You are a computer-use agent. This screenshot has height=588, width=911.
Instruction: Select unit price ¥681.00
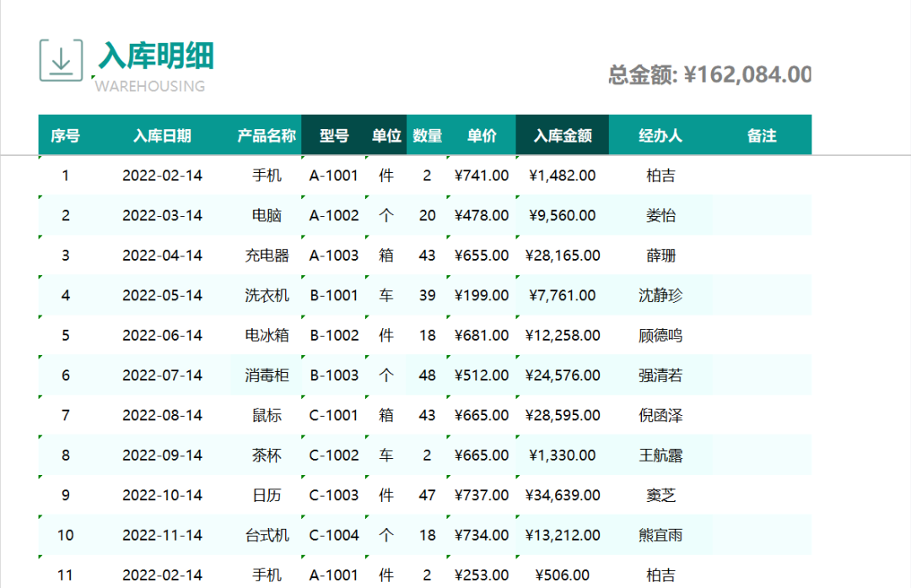tap(482, 335)
